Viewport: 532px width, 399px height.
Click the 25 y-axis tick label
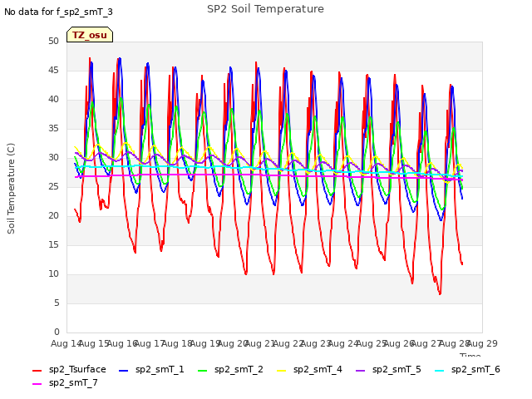(x=53, y=186)
